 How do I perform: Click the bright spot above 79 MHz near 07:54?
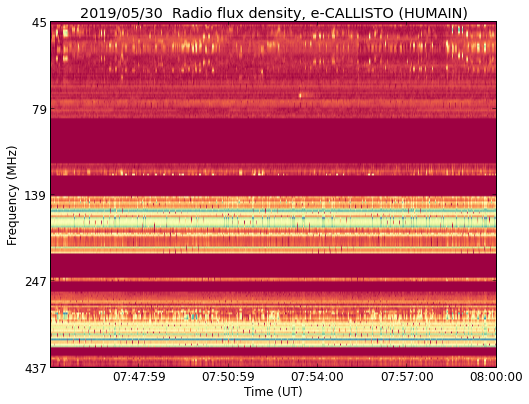click(x=300, y=96)
